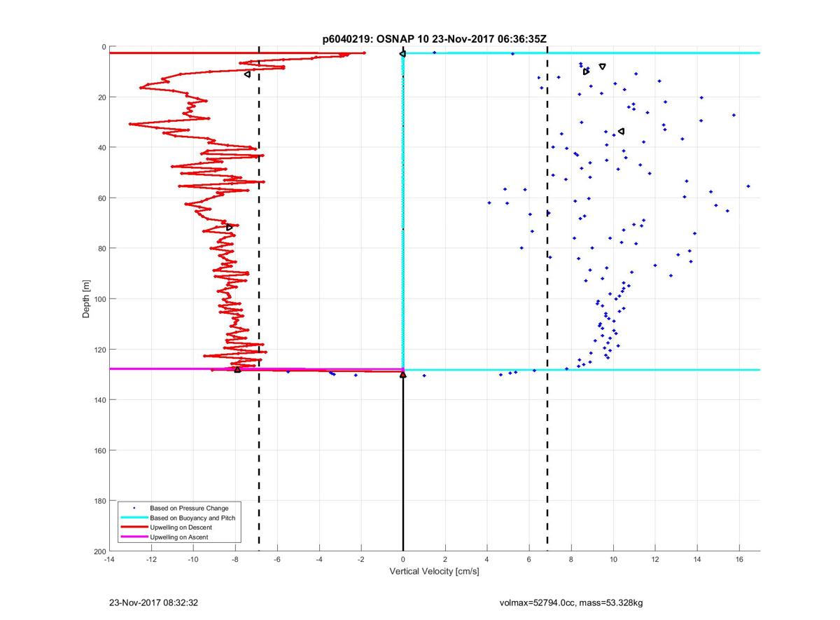Click the Depth [m] axis label
This screenshot has height=620, width=840.
click(87, 299)
